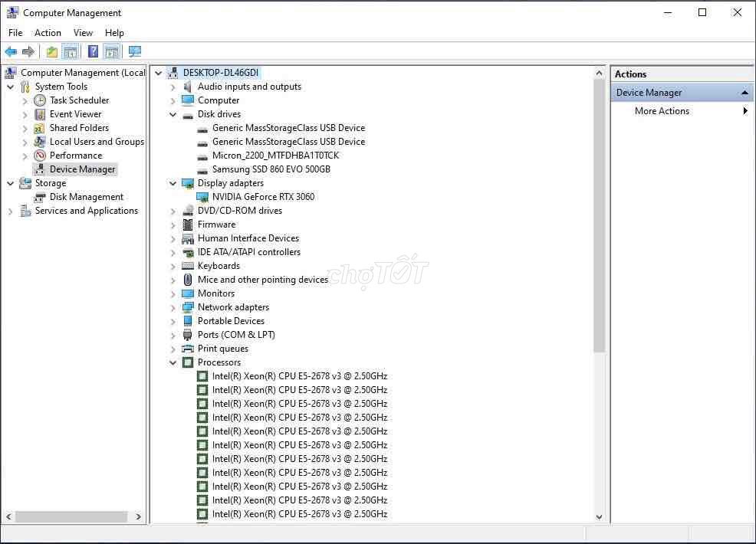Select the first Generic MassStorageClass USB Device
Viewport: 756px width, 544px height.
coord(288,128)
